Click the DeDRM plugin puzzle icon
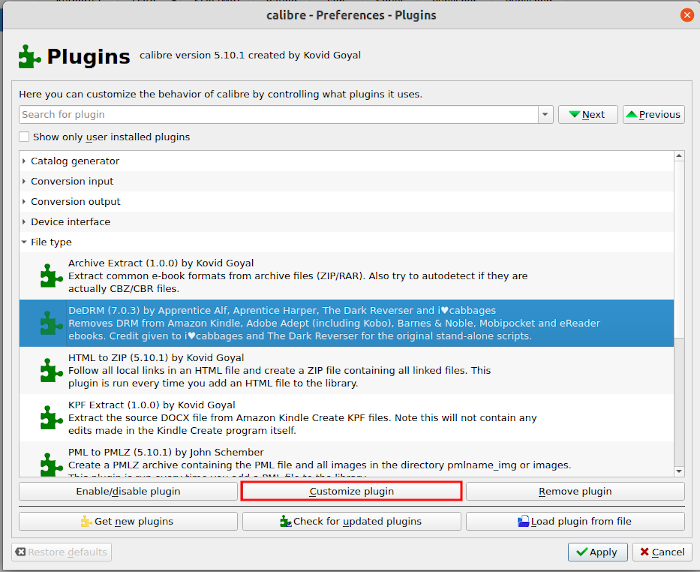 pos(51,323)
